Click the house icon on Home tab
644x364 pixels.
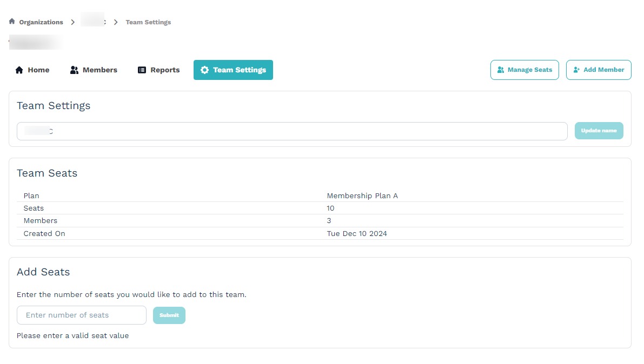19,70
